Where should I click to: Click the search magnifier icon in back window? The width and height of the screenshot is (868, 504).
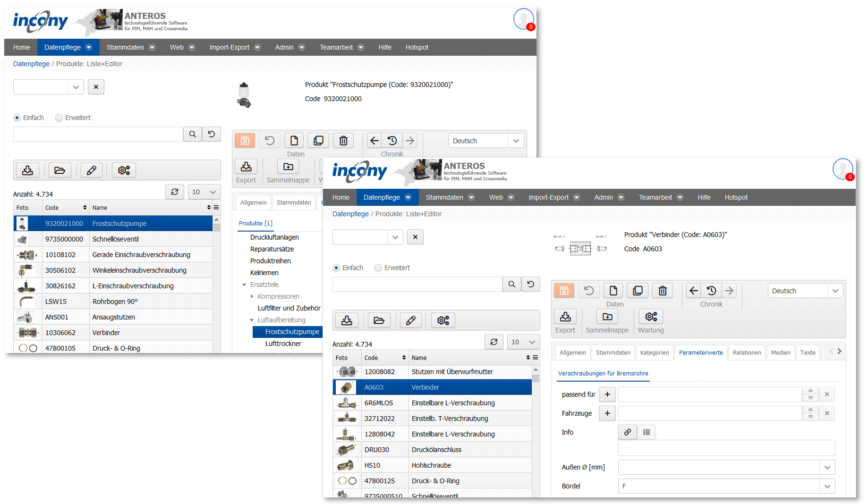click(193, 134)
